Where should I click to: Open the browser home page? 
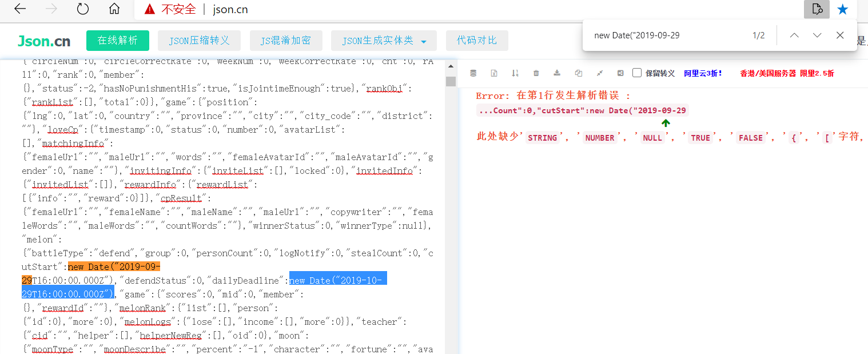(114, 9)
